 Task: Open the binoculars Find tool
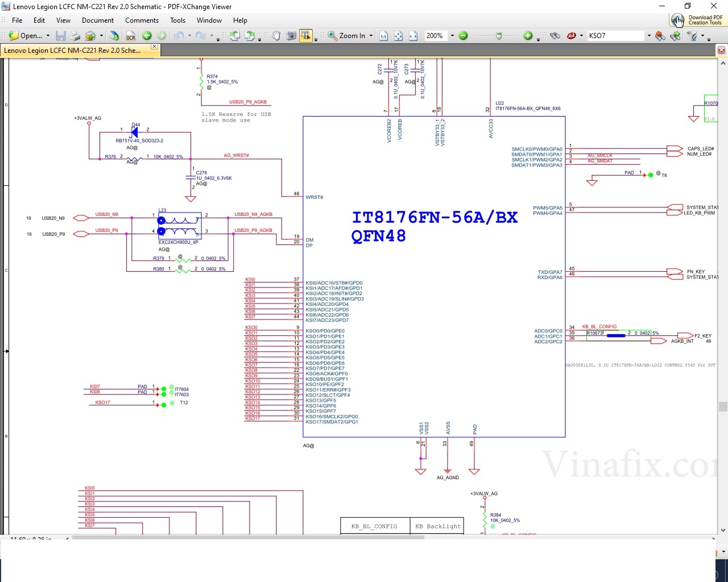(x=555, y=36)
